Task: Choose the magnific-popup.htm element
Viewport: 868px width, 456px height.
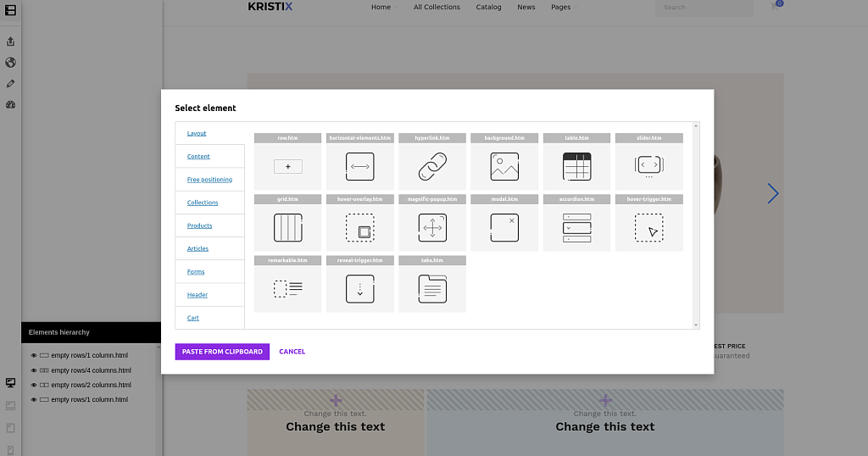Action: (431, 227)
